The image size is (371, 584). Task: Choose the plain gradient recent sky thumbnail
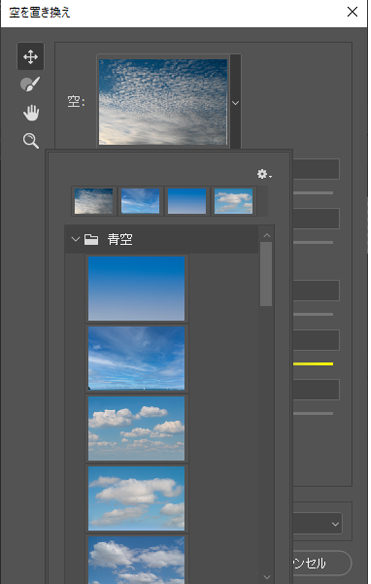(x=187, y=201)
